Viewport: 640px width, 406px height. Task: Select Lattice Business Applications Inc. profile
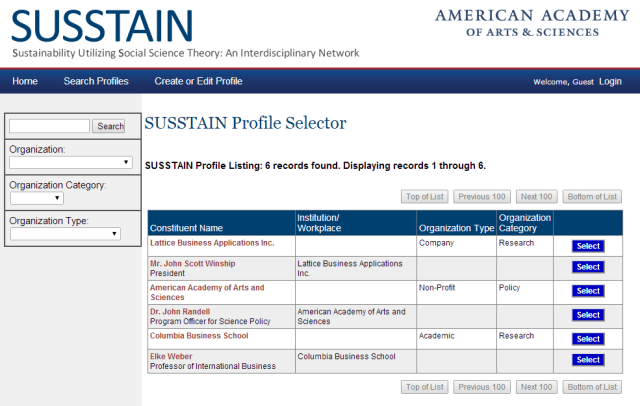[588, 245]
